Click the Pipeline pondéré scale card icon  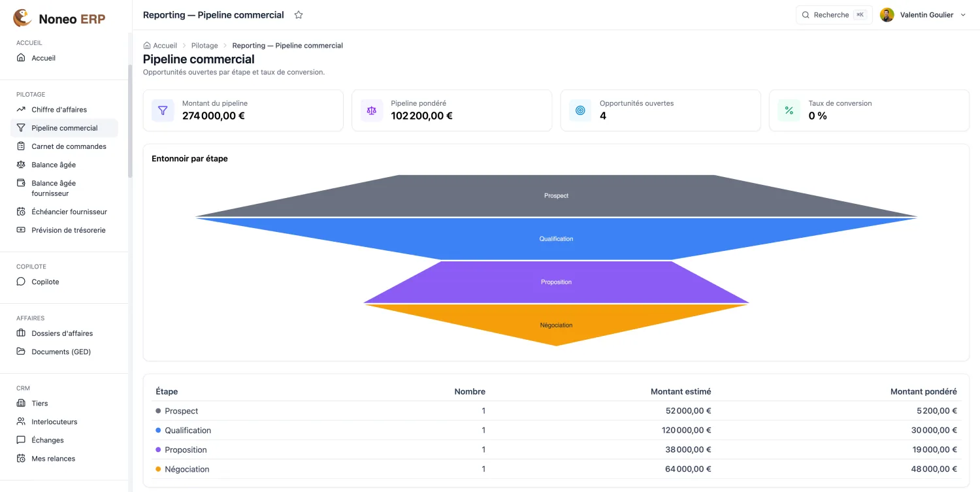pyautogui.click(x=372, y=110)
